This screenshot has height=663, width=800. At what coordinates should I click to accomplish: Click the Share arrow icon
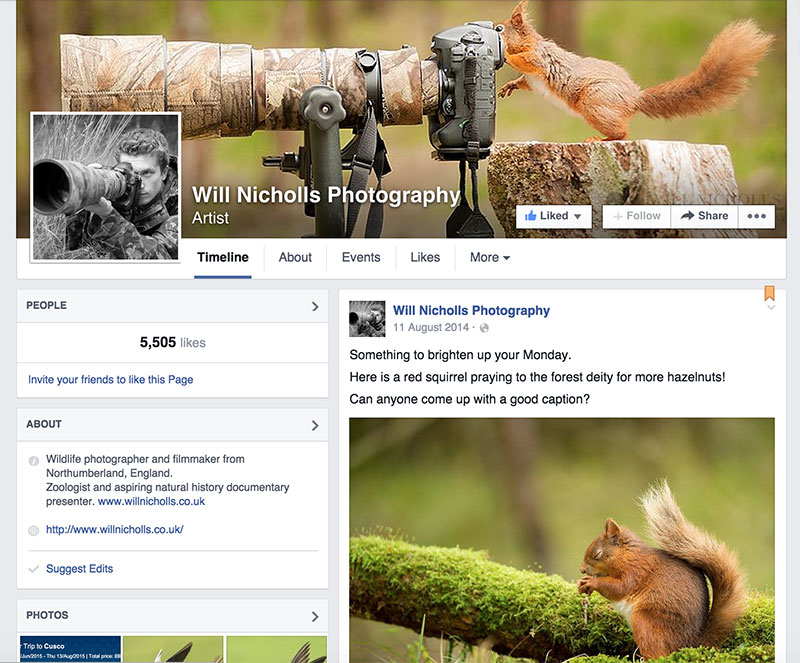(686, 216)
